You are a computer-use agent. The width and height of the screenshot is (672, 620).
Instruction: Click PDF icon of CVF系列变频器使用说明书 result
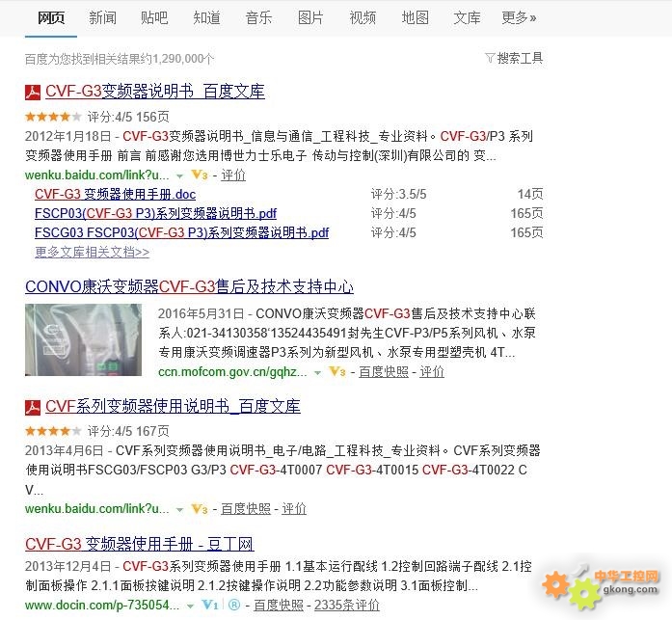coord(33,408)
